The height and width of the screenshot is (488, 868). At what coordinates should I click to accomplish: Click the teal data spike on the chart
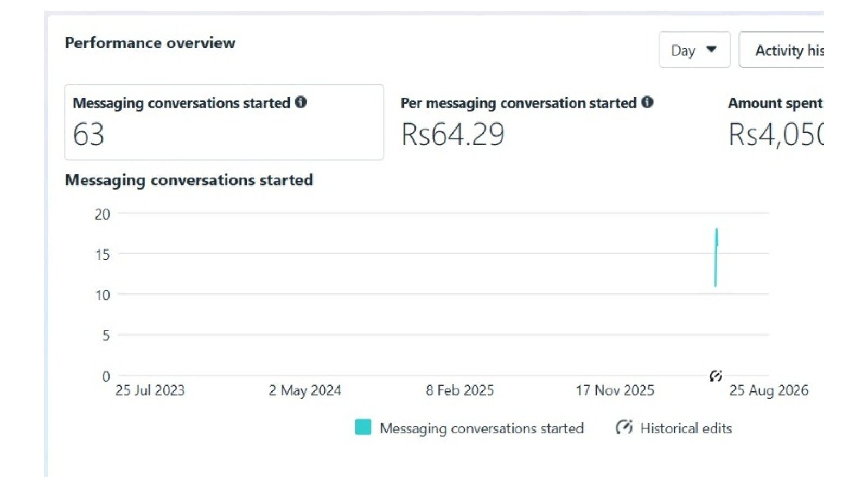click(716, 258)
